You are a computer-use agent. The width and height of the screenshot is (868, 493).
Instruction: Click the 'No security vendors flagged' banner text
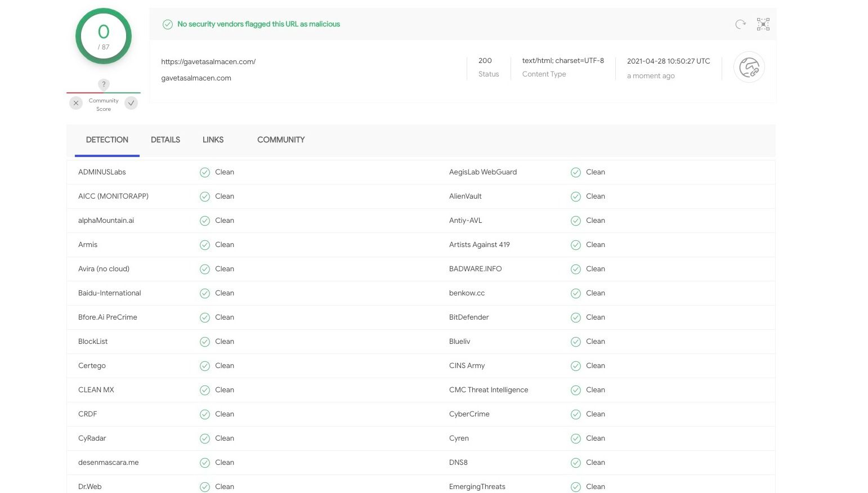click(259, 24)
